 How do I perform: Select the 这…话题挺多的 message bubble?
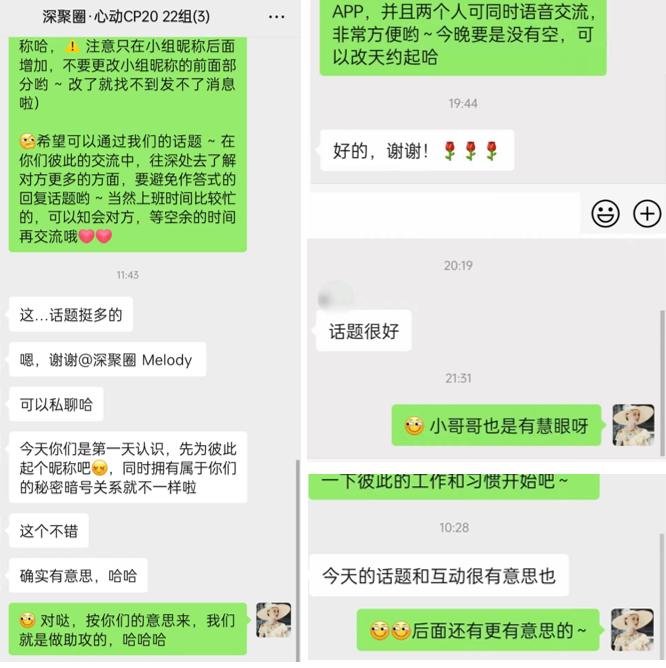[x=71, y=314]
